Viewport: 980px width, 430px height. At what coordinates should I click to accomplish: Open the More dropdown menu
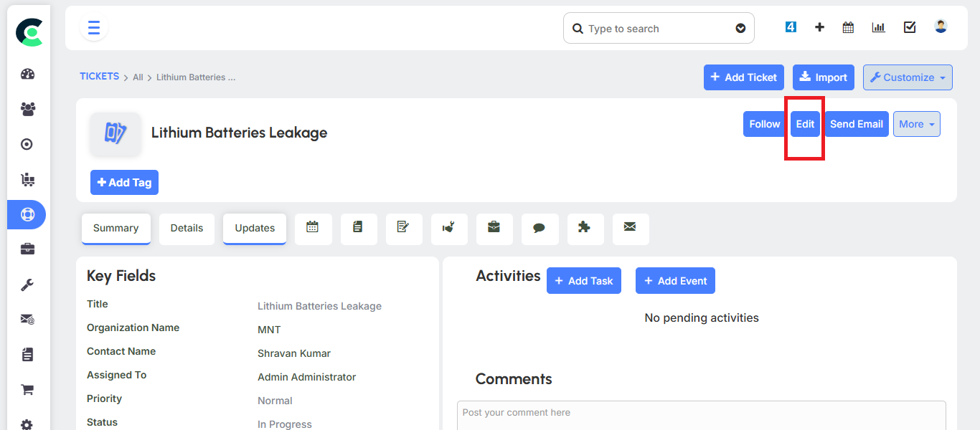point(916,124)
